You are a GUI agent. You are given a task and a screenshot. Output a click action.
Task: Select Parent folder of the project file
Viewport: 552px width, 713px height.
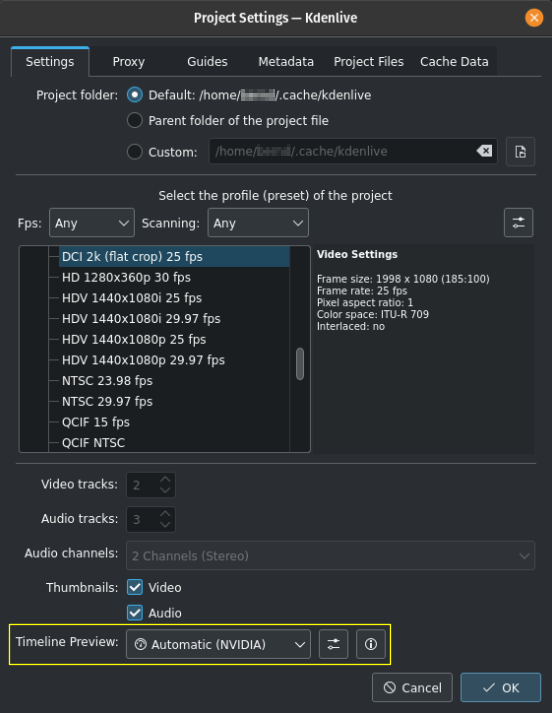tap(135, 121)
